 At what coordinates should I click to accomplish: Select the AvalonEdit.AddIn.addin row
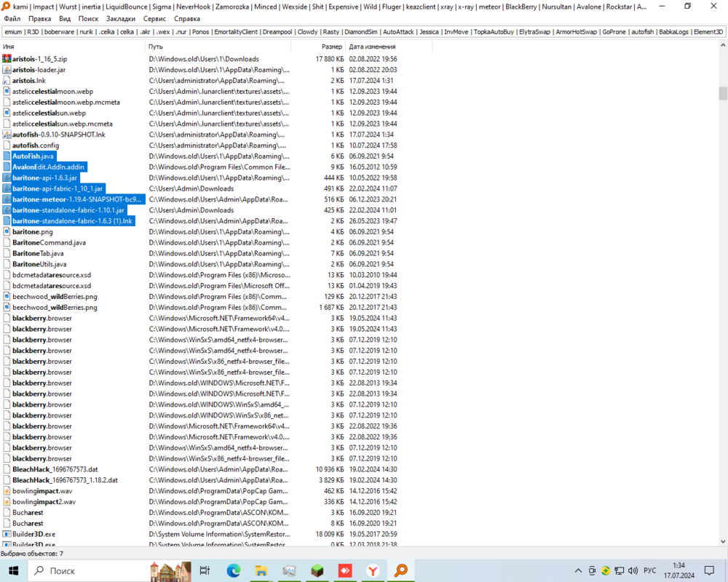(x=48, y=167)
